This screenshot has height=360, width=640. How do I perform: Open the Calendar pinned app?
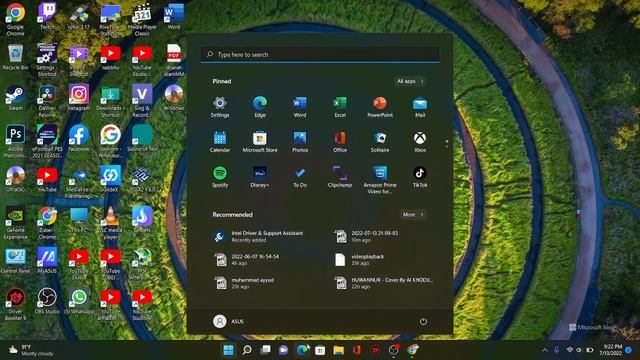pyautogui.click(x=220, y=142)
